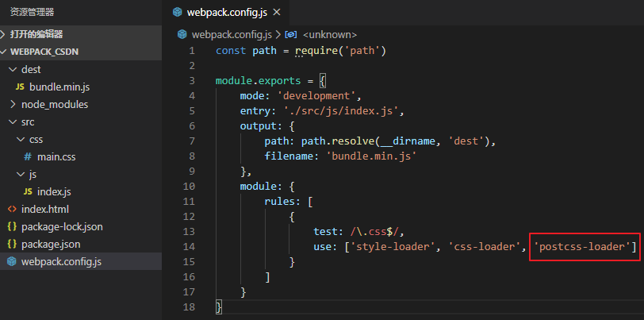Click the 资源管理器 panel title
644x320 pixels.
coord(32,13)
